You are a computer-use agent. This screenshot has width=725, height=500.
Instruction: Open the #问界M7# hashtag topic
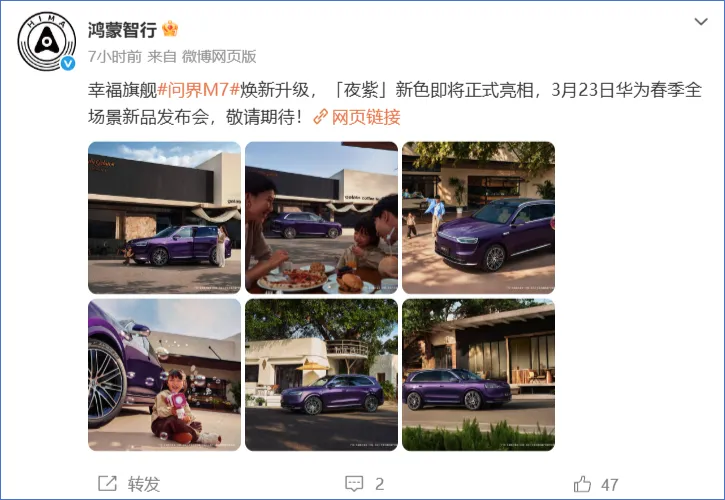tap(198, 90)
